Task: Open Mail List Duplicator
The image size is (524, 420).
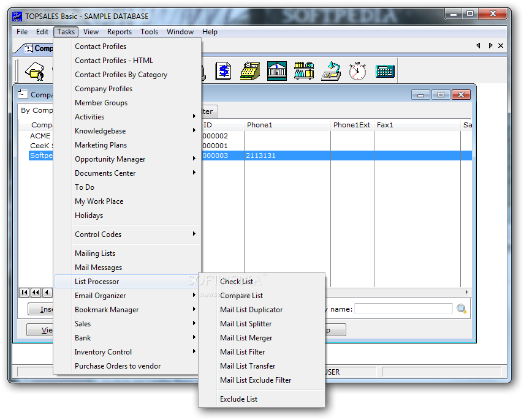Action: (x=262, y=310)
